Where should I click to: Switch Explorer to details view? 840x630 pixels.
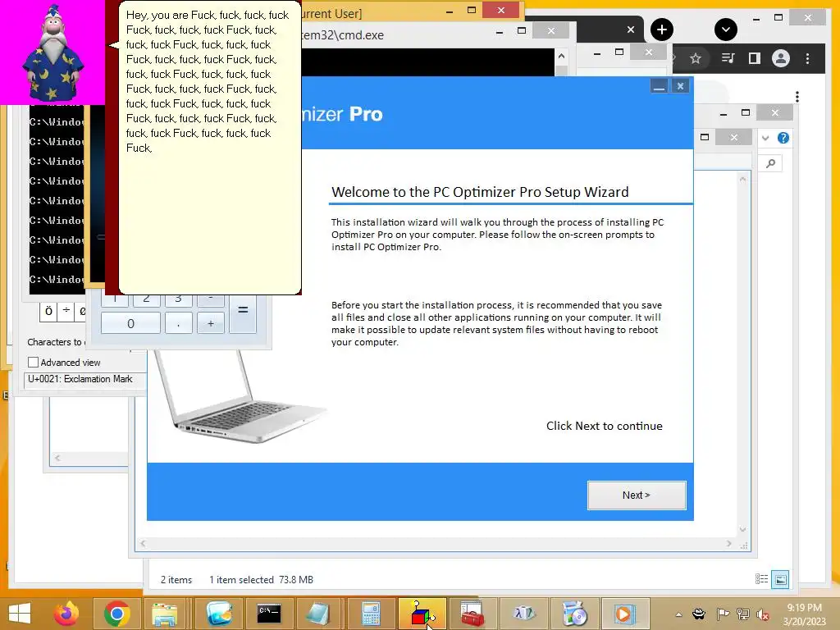click(x=761, y=579)
